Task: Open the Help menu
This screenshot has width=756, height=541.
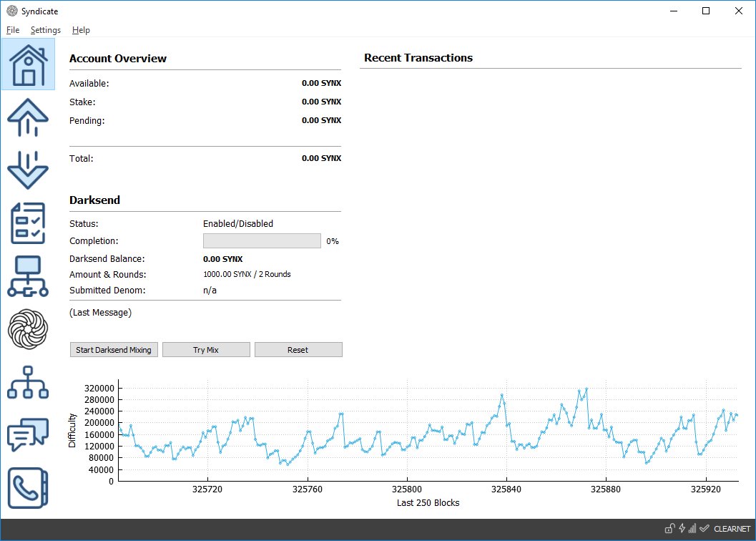Action: (81, 30)
